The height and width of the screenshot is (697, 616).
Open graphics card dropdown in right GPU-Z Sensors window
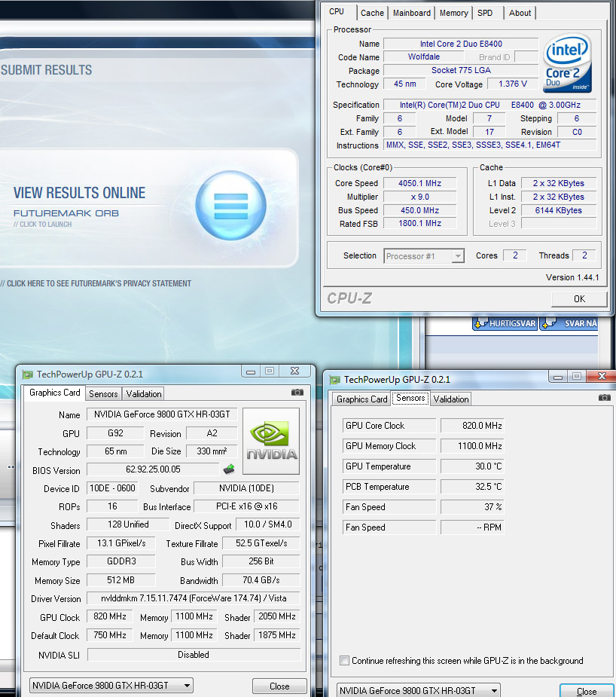[419, 690]
